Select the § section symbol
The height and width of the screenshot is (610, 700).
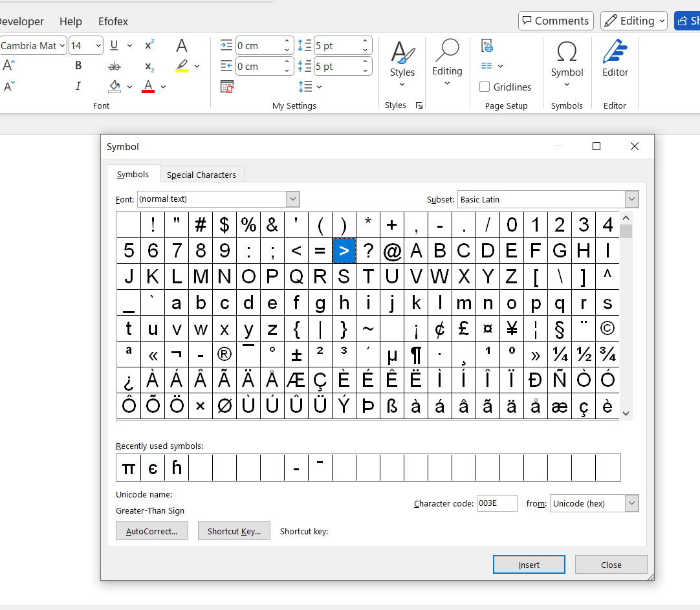560,329
